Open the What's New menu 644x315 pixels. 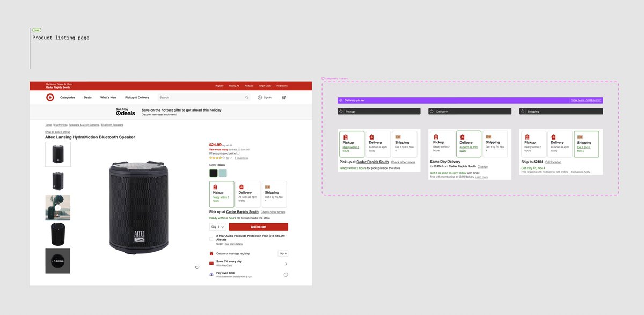(x=108, y=98)
